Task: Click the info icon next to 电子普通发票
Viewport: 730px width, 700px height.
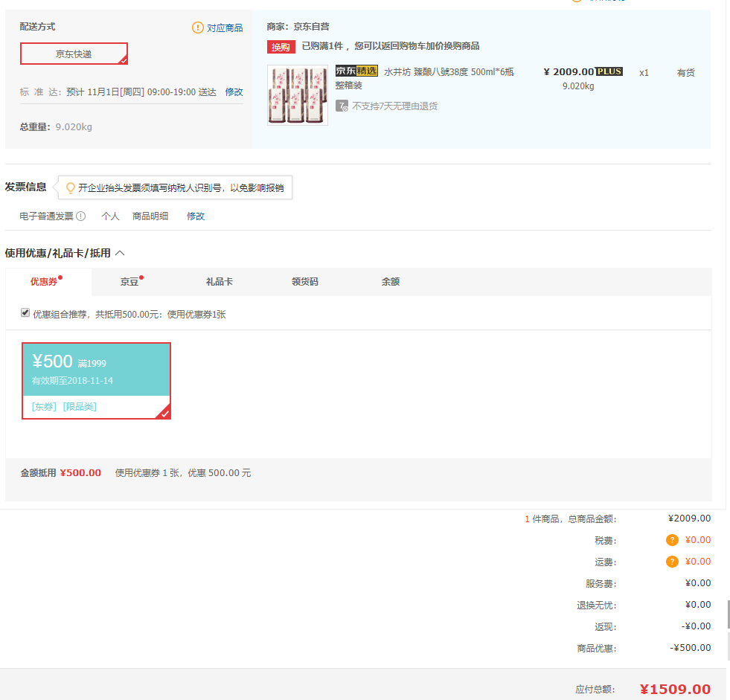Action: coord(81,216)
